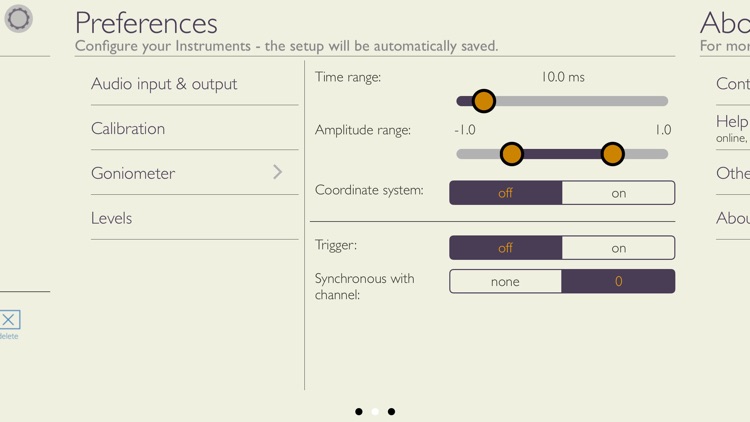Select synchronous channel 0
The height and width of the screenshot is (422, 750).
[x=618, y=281]
